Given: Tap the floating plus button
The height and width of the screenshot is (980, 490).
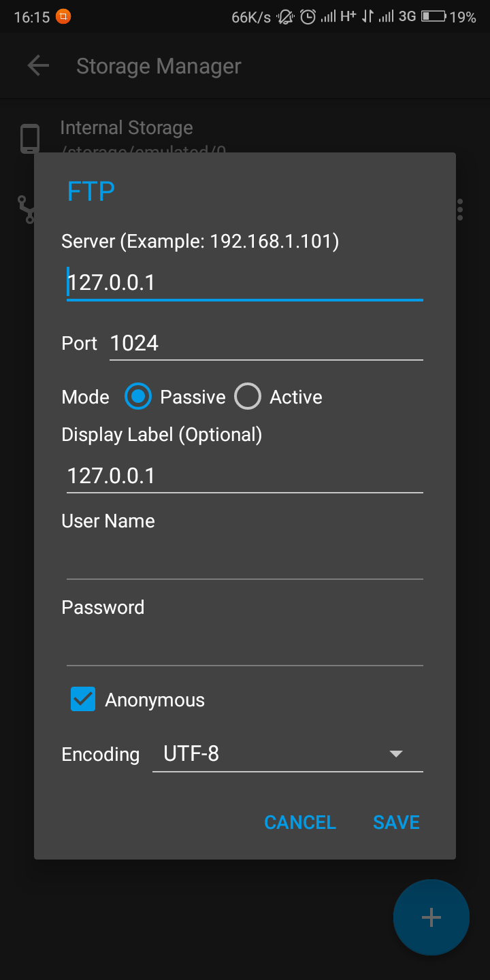Looking at the screenshot, I should pyautogui.click(x=431, y=917).
